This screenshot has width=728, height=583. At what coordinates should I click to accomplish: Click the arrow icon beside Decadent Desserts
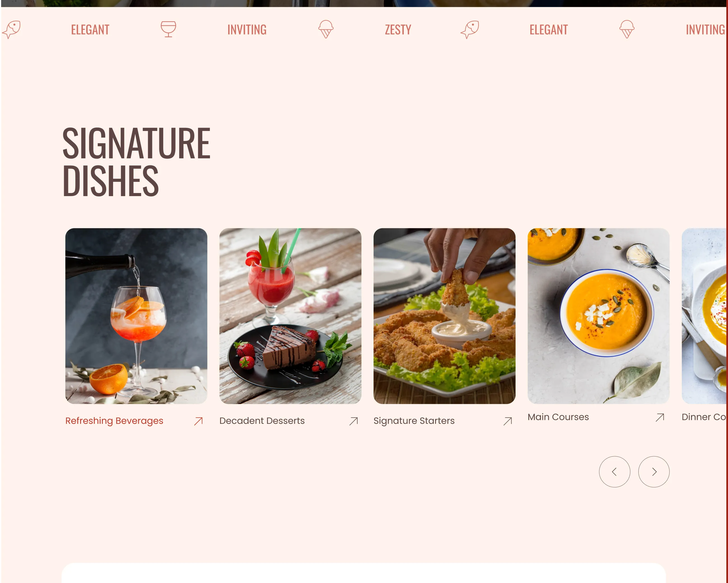pyautogui.click(x=354, y=421)
